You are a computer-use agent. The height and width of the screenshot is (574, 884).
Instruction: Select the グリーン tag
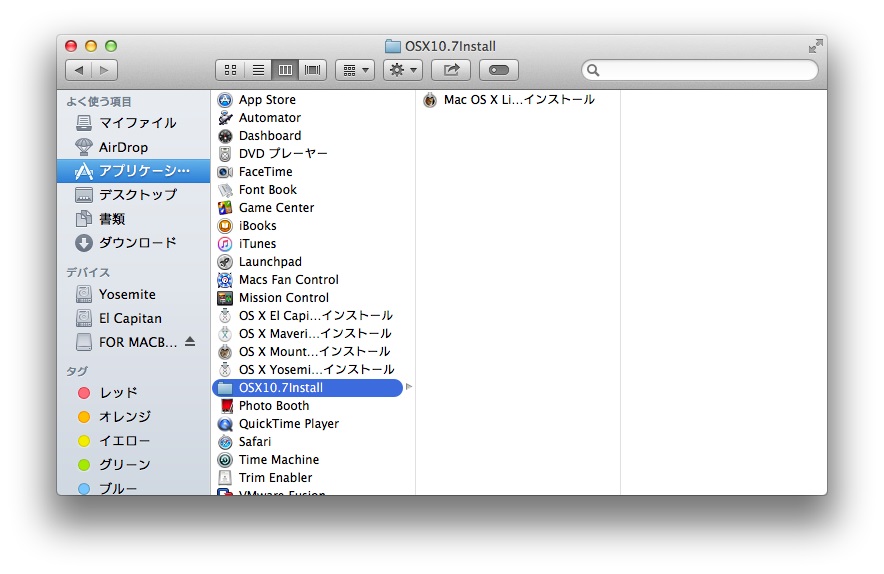pos(134,465)
